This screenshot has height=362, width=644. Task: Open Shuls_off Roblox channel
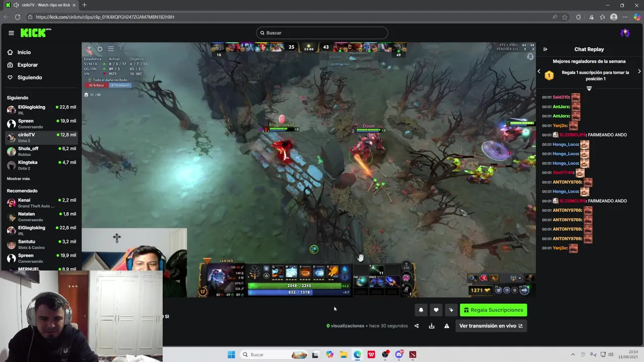41,151
